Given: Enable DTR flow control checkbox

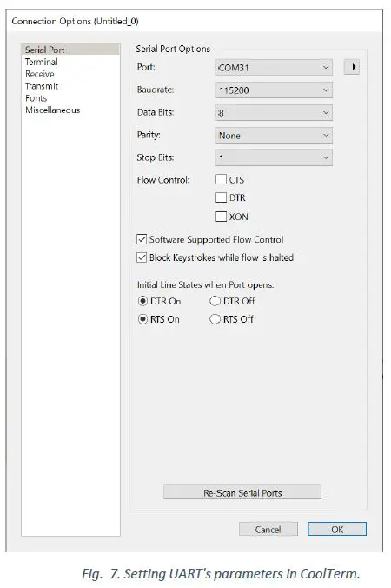Looking at the screenshot, I should tap(221, 197).
